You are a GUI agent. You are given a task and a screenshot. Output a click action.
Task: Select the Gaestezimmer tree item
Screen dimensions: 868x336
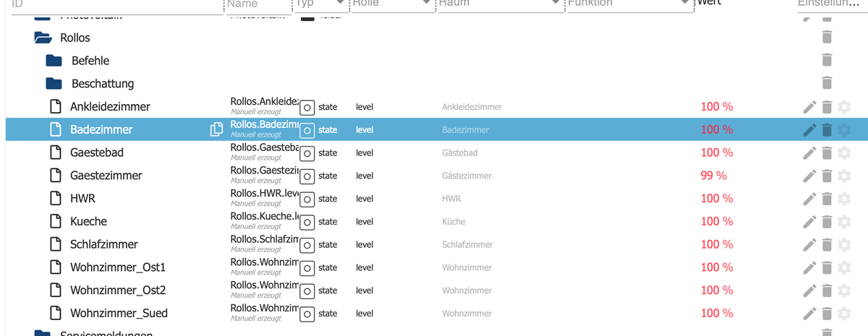[x=106, y=176]
